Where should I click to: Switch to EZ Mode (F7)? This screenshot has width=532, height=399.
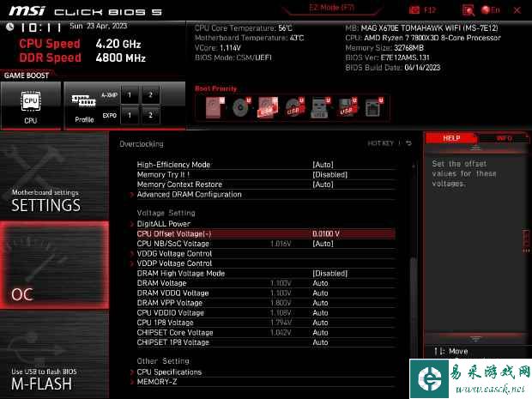pyautogui.click(x=332, y=8)
